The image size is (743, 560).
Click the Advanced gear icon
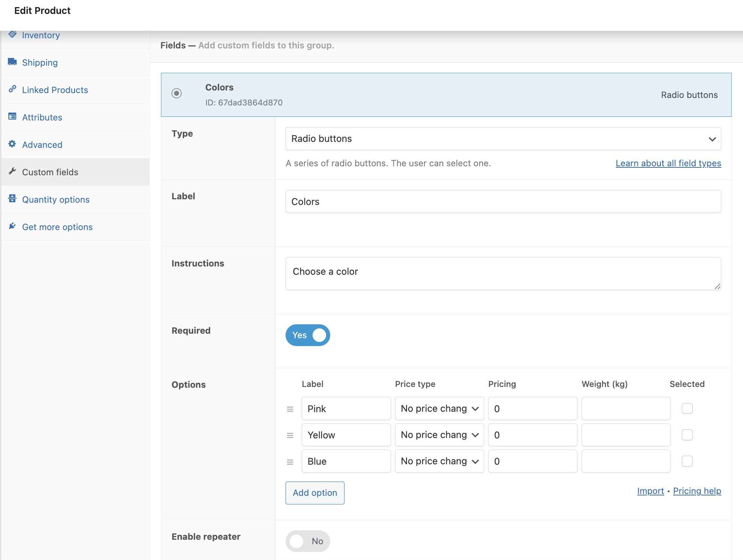12,145
